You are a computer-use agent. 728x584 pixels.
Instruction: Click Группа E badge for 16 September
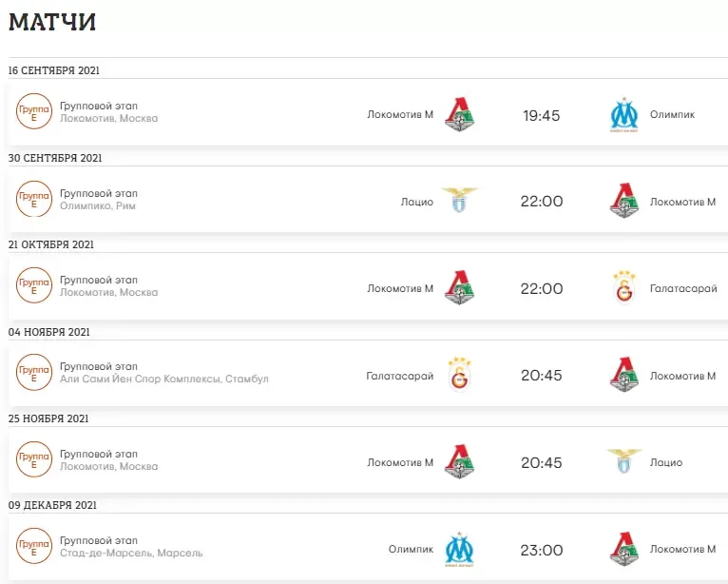point(34,112)
